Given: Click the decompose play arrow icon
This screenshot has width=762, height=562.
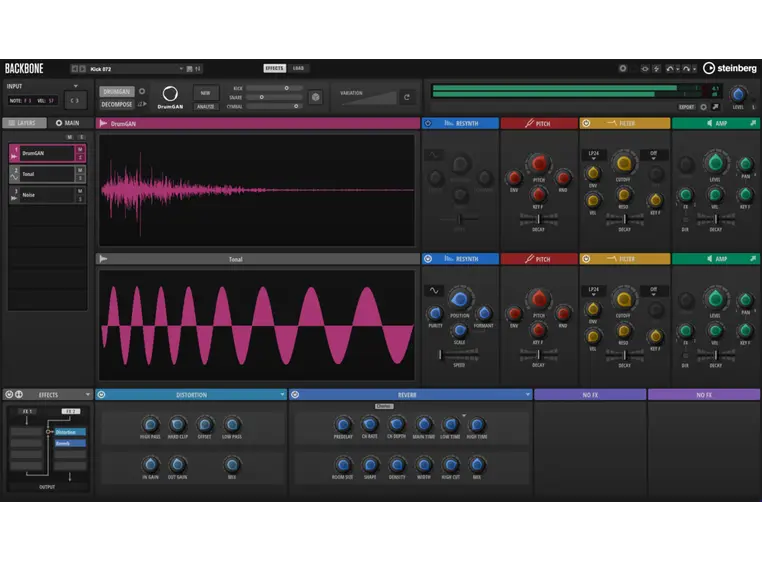Looking at the screenshot, I should click(x=141, y=104).
